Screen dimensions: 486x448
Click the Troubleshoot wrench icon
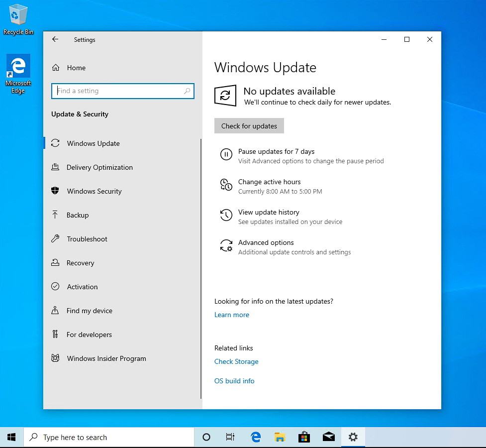tap(55, 239)
